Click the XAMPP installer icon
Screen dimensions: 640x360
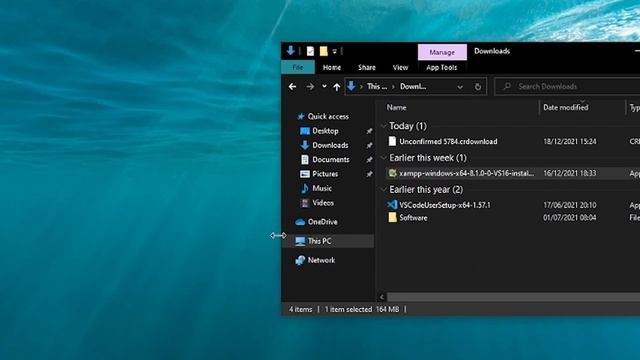pyautogui.click(x=392, y=173)
